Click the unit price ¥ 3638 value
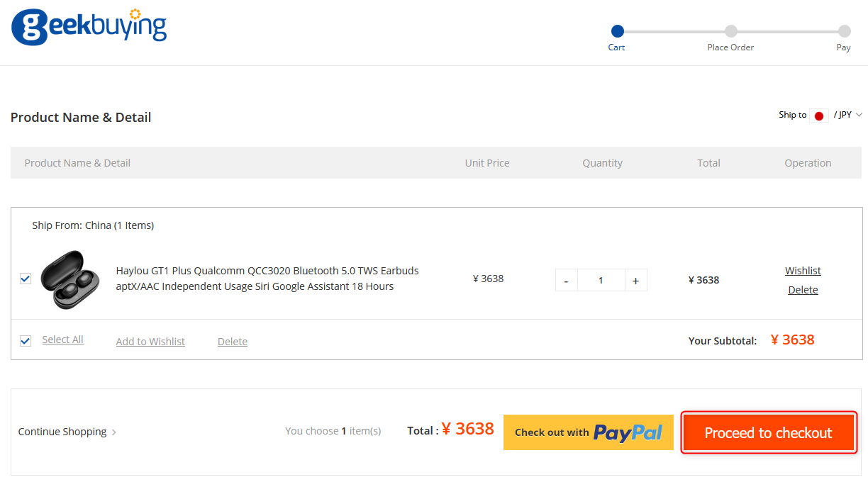The image size is (868, 482). pos(488,279)
